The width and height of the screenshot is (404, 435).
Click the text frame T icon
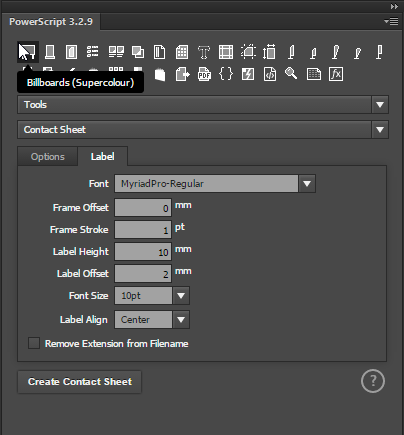(x=204, y=52)
